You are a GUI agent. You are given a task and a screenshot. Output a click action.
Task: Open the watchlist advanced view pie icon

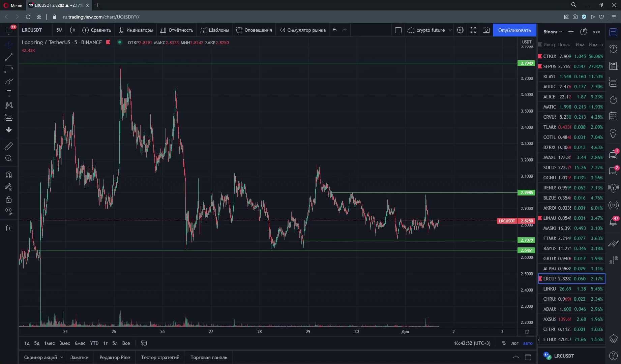coord(584,31)
